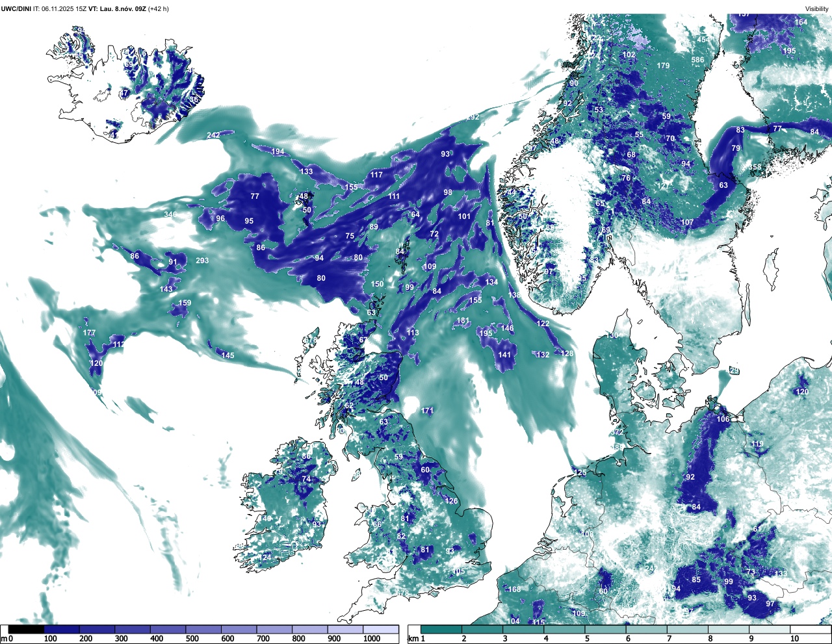The height and width of the screenshot is (644, 832).
Task: Click the '107' value in central Sweden
Action: tap(687, 222)
